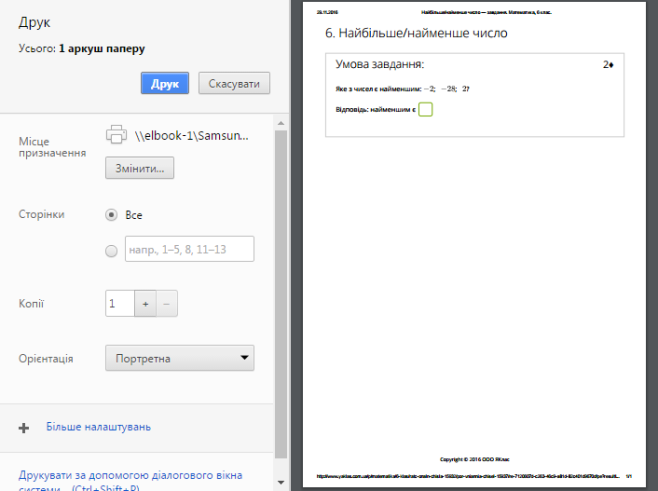
Task: Click the 2♦ difficulty marker in preview
Action: pyautogui.click(x=607, y=65)
